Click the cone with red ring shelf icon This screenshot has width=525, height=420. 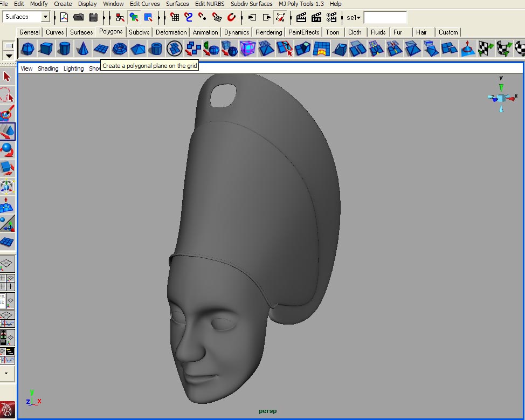click(467, 49)
